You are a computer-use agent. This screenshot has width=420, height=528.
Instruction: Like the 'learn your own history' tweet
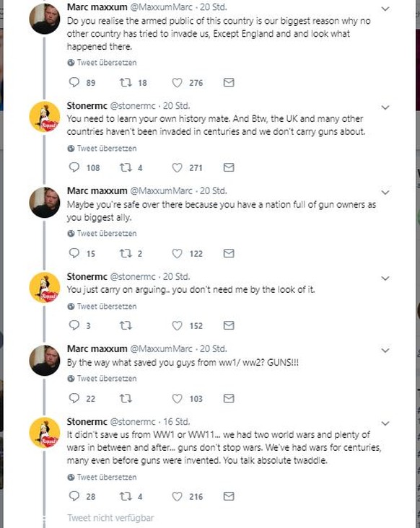point(177,167)
